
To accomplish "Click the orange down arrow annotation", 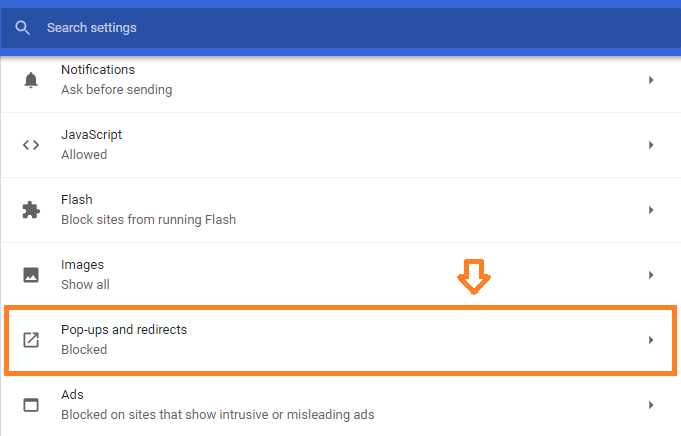I will tap(474, 277).
